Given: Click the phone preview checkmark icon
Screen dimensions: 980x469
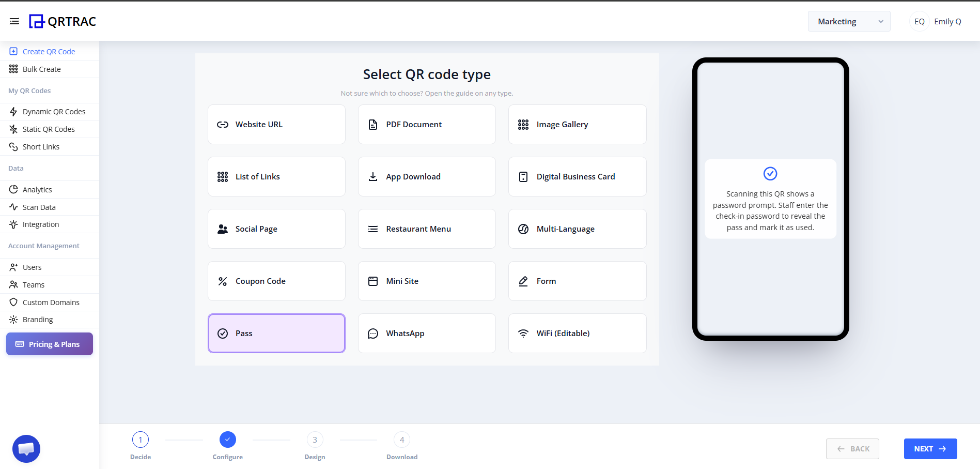Looking at the screenshot, I should [770, 174].
